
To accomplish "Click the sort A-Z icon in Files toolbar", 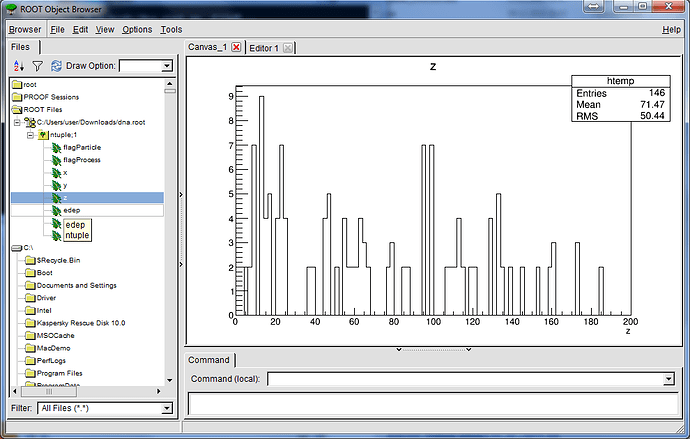I will (x=19, y=66).
